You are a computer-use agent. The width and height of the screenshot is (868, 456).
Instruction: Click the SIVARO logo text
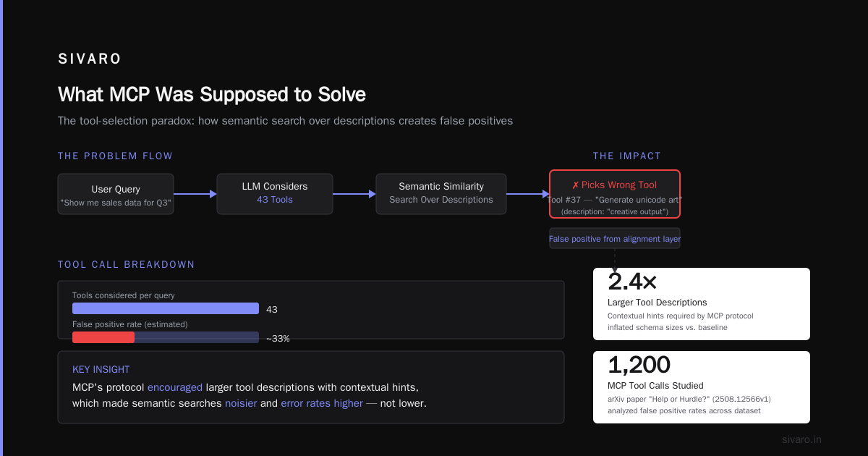[x=90, y=59]
